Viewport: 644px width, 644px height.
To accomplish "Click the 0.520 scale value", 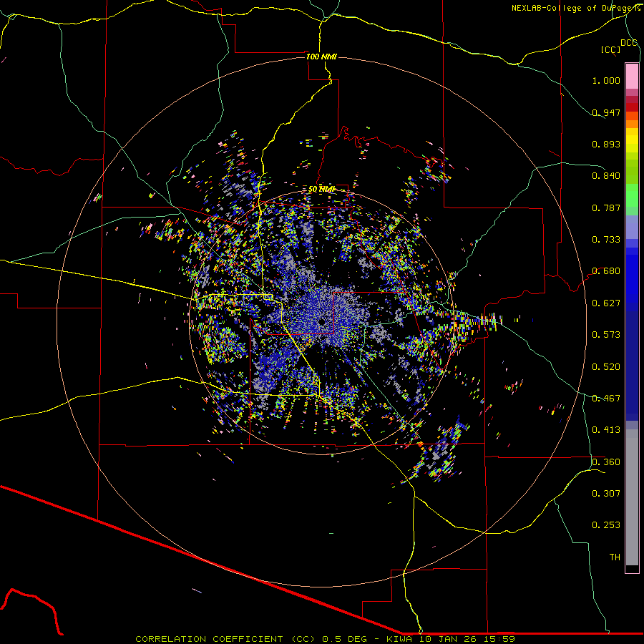I will (606, 367).
